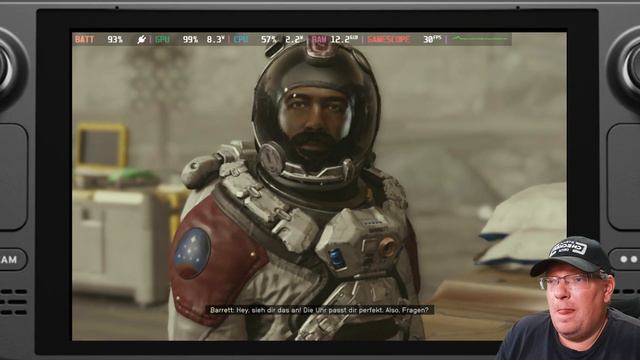This screenshot has width=640, height=360.
Task: Click the BATT 93% battery readout
Action: pos(99,39)
